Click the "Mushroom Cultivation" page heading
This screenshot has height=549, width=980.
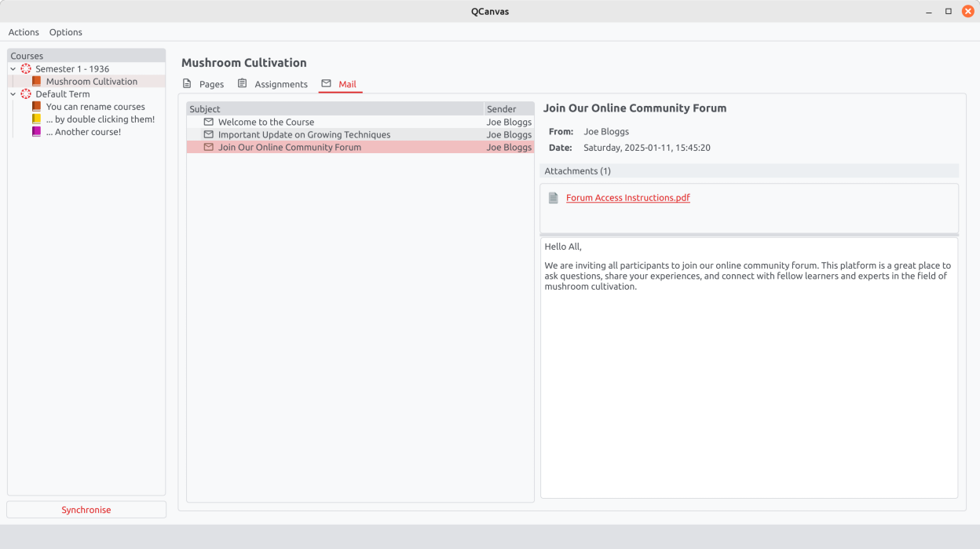pyautogui.click(x=244, y=63)
